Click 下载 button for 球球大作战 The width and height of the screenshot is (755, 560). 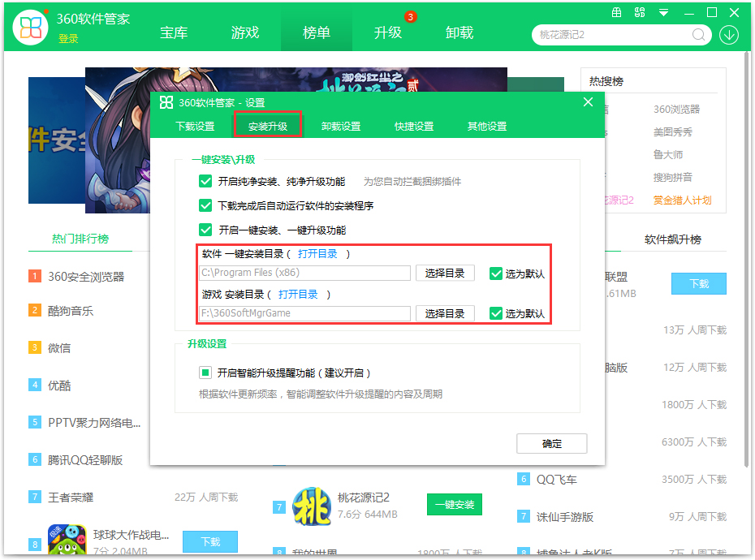click(x=210, y=541)
